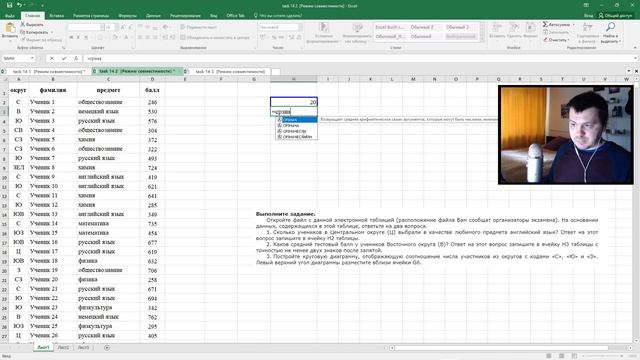This screenshot has height=360, width=640.
Task: Undo the last action
Action: [x=19, y=5]
